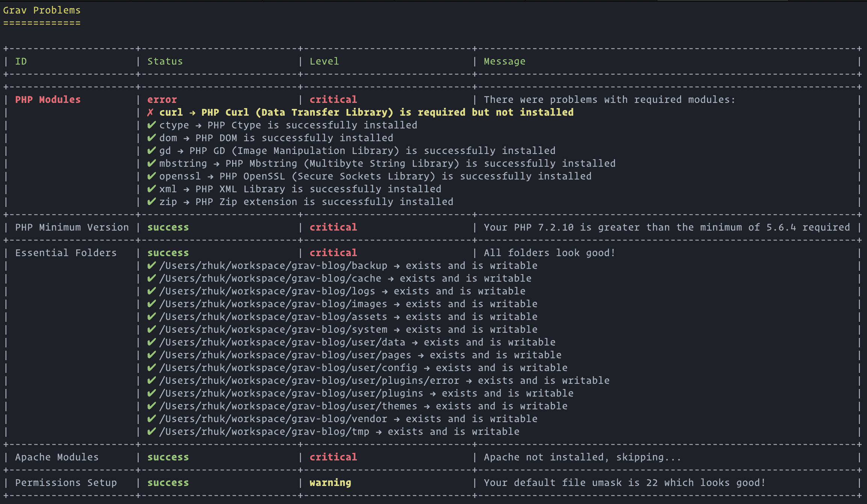Click the green checkmark beside gd

(151, 151)
